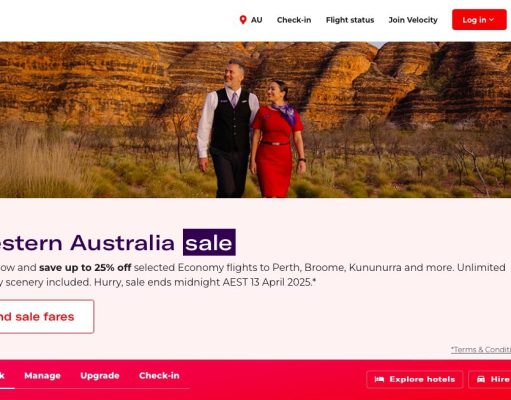Click the Explore hotels button
Screen dimensions: 511x400
click(x=415, y=379)
